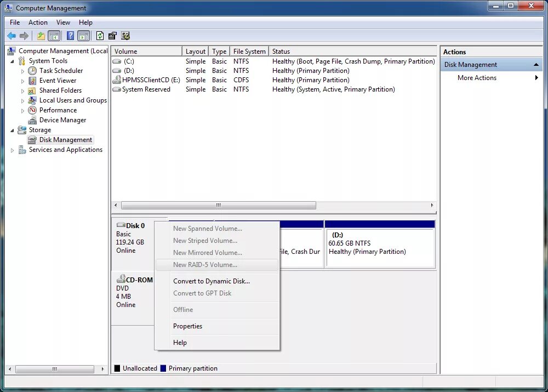Screen dimensions: 548x392
Task: Click the Performance icon in tree
Action: coord(32,110)
